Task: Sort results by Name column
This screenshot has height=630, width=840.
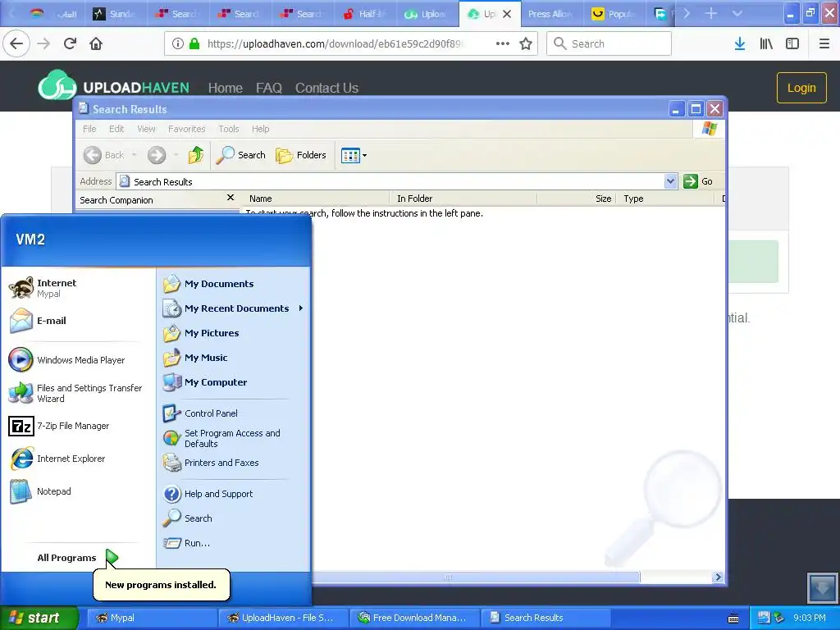Action: (x=316, y=199)
